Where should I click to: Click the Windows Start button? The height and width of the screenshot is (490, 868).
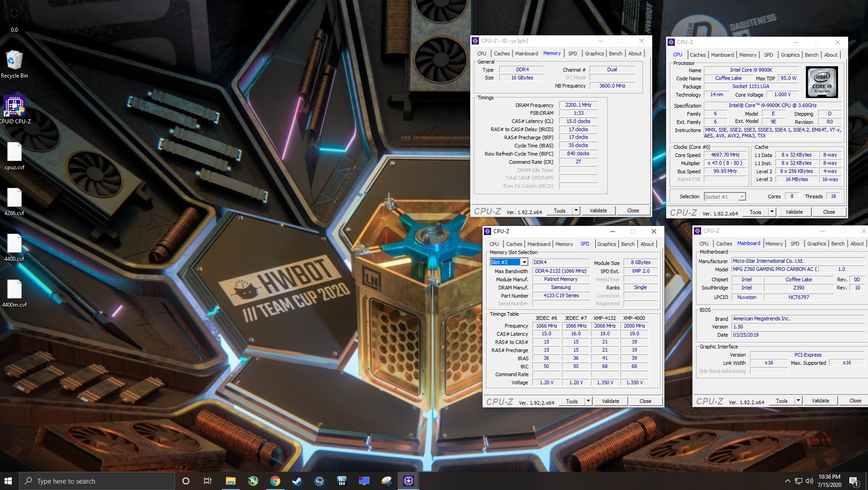click(x=8, y=481)
